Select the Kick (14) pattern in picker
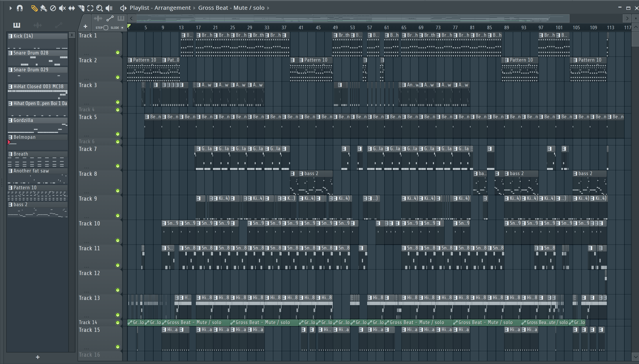The width and height of the screenshot is (639, 364). pos(37,41)
